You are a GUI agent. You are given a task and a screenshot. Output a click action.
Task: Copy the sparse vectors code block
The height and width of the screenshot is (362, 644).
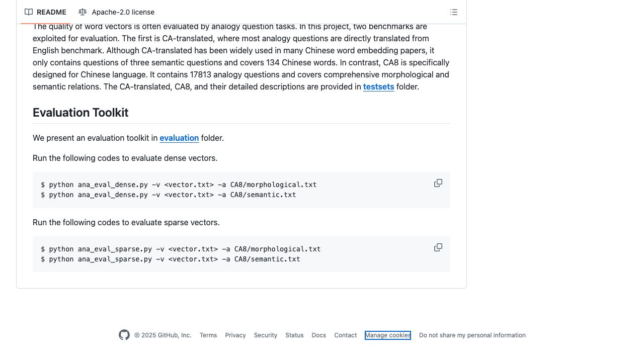[x=438, y=248]
